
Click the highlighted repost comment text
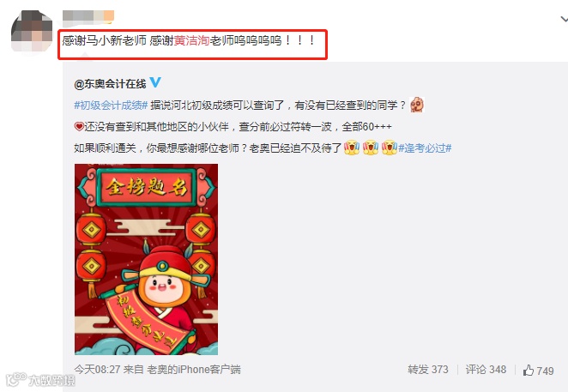click(189, 40)
